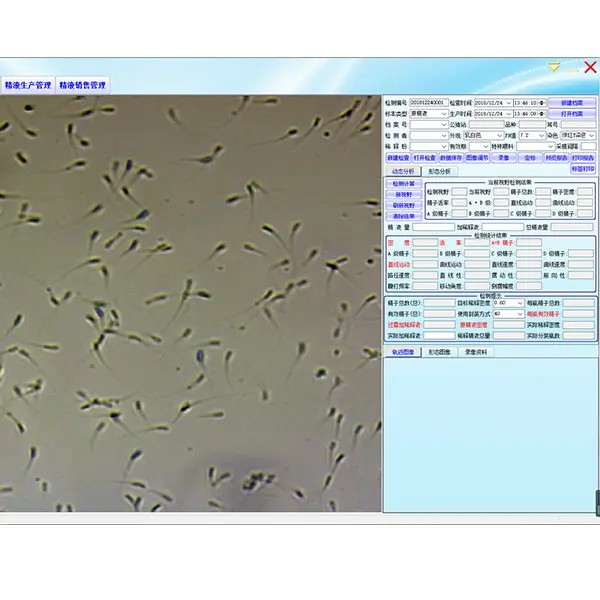
Task: Close the window with the red X
Action: (x=589, y=67)
